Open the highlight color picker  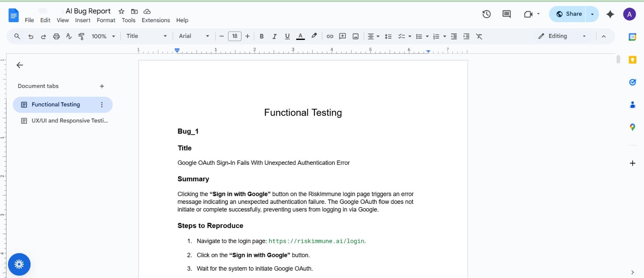pyautogui.click(x=314, y=36)
